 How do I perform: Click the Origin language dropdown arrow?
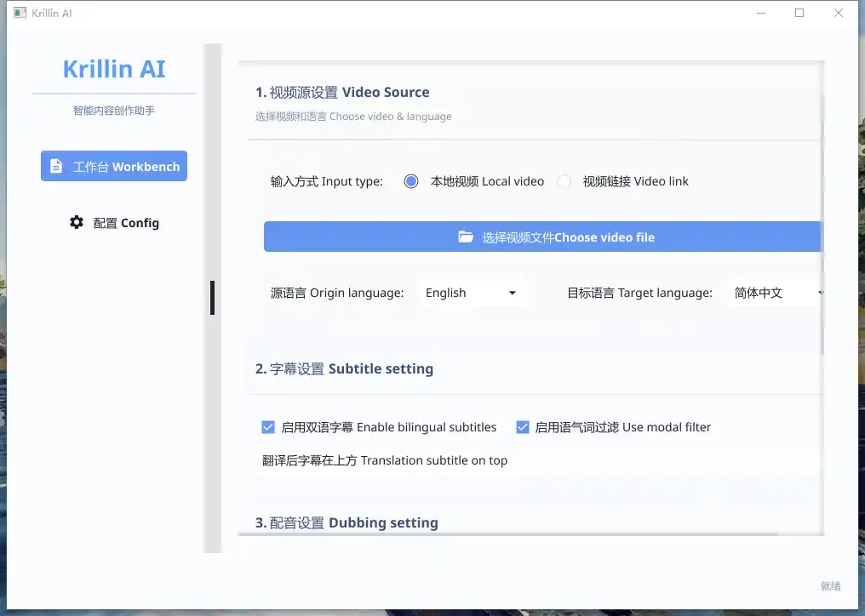click(512, 294)
